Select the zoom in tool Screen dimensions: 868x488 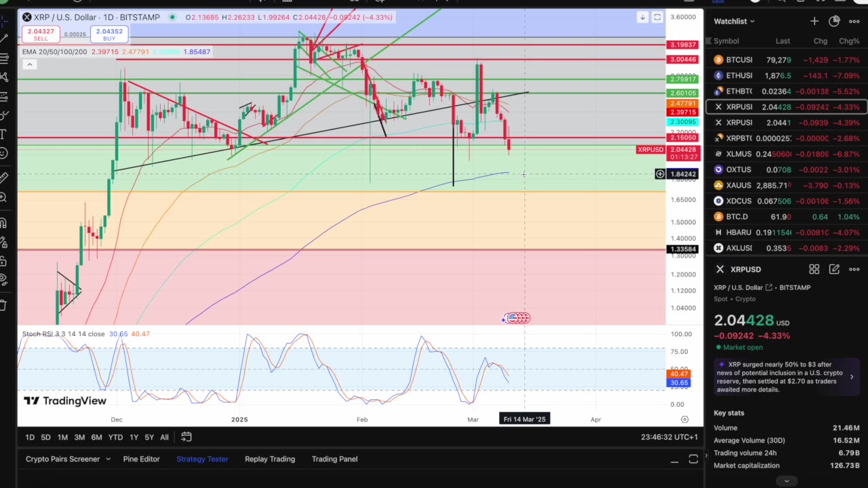[x=3, y=197]
